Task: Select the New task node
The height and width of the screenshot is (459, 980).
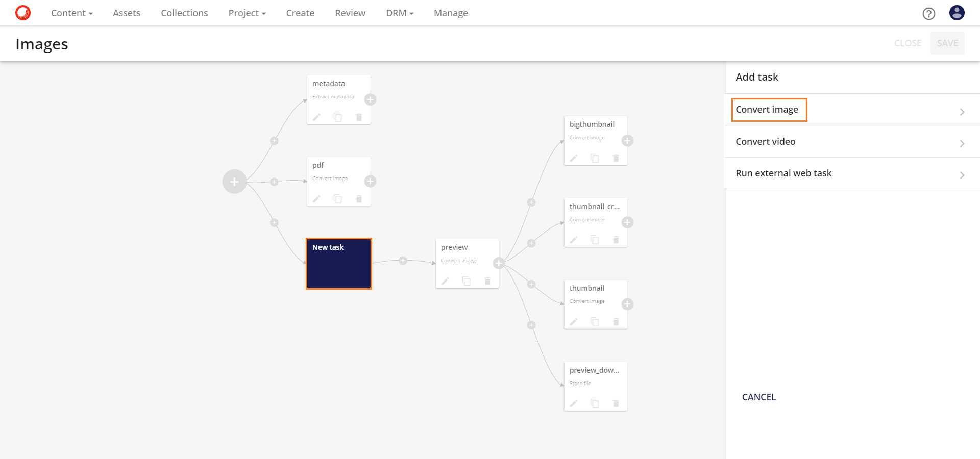Action: [338, 264]
